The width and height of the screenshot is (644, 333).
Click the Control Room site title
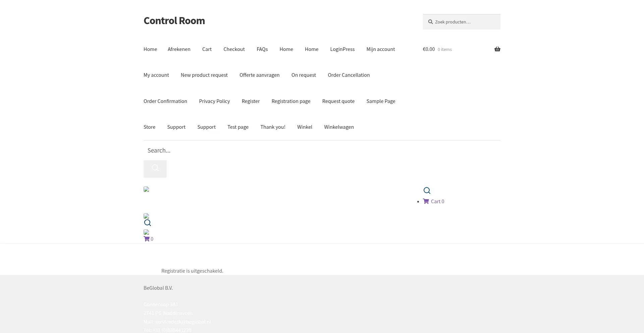pos(174,20)
